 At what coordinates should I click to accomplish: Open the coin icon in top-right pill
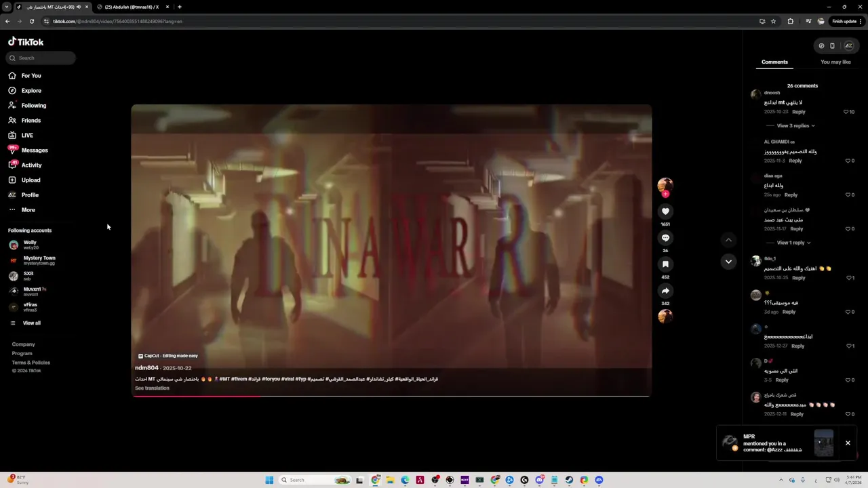tap(821, 46)
